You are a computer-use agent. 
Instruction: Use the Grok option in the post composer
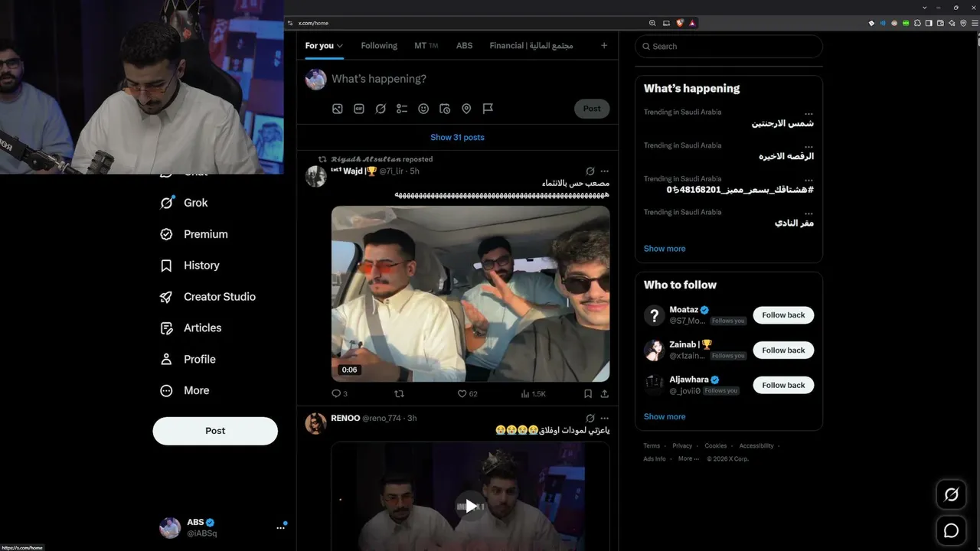pyautogui.click(x=381, y=109)
